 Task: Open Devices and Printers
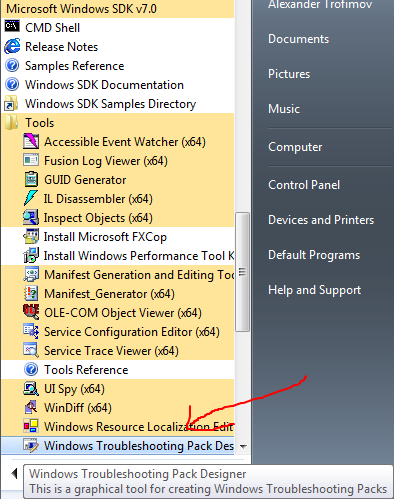pos(321,220)
